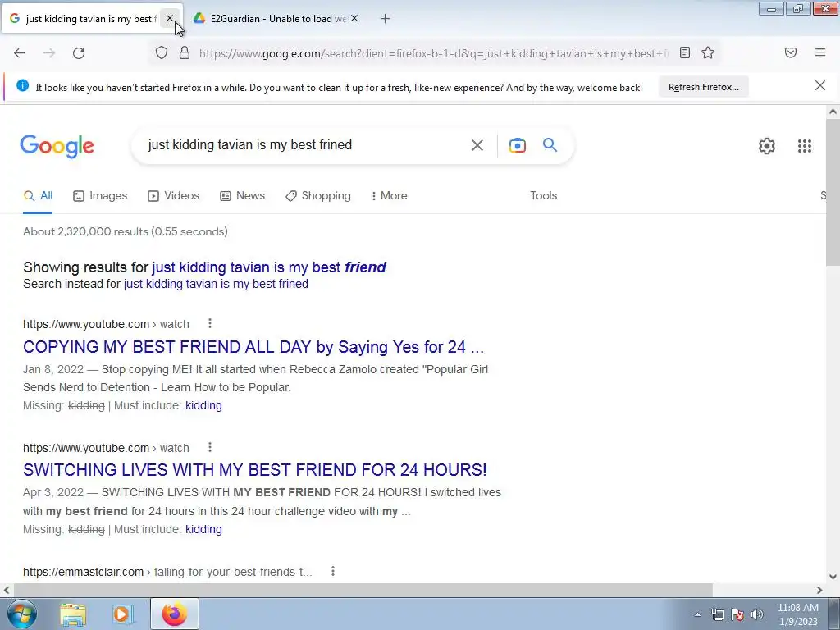
Task: Open the taskbar clock showing 11:08 AM
Action: coord(797,614)
